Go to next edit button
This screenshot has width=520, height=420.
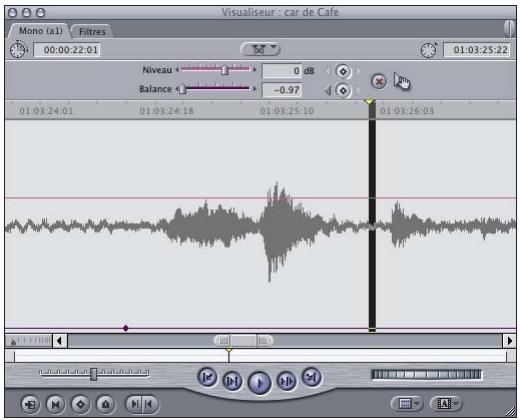[x=312, y=377]
